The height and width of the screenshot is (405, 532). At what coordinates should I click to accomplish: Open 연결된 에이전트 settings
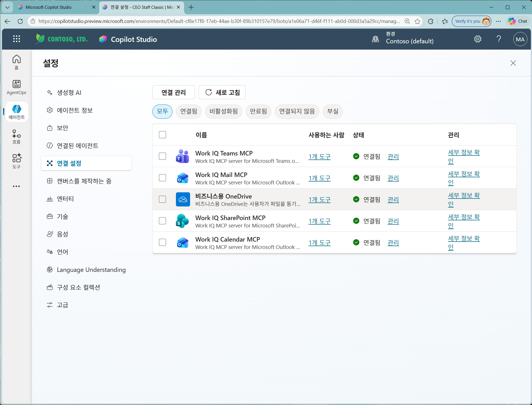(86, 146)
